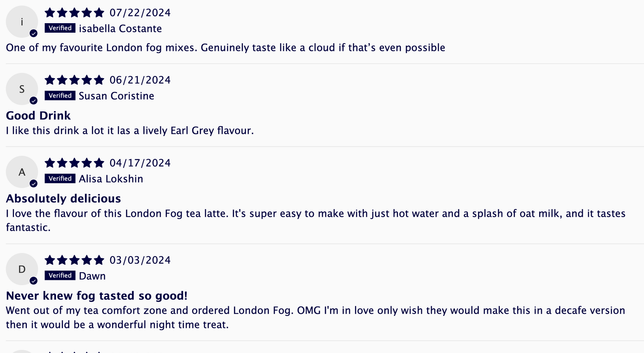Click Dawn's 'D' avatar circle
The image size is (644, 353).
pyautogui.click(x=22, y=269)
